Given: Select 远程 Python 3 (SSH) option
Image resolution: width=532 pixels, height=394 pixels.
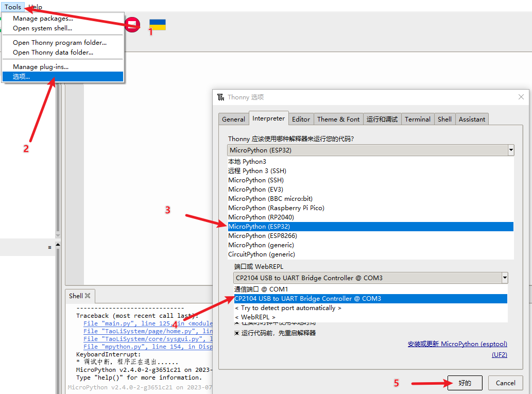Looking at the screenshot, I should [x=370, y=170].
